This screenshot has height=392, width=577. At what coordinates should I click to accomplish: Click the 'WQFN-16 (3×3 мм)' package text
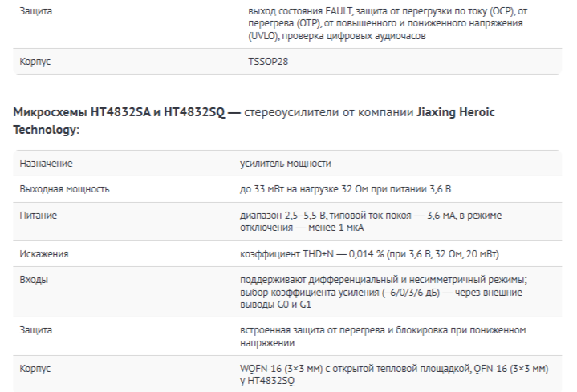point(281,369)
